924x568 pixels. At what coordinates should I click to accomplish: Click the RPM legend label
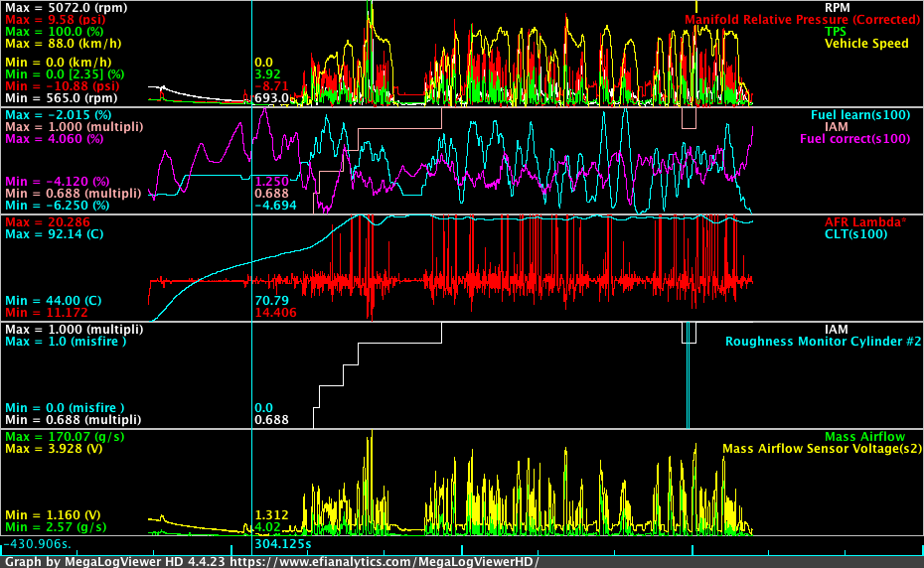[x=837, y=8]
